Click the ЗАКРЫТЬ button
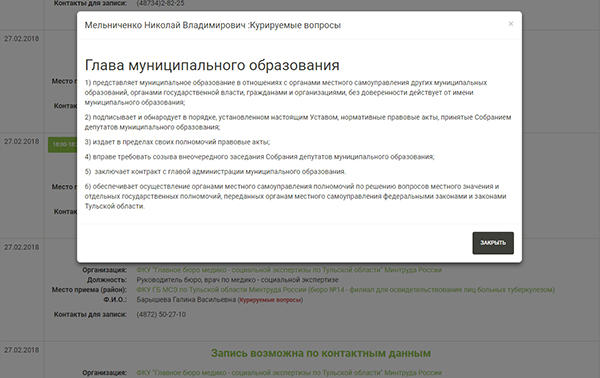This screenshot has width=600, height=378. coord(493,243)
